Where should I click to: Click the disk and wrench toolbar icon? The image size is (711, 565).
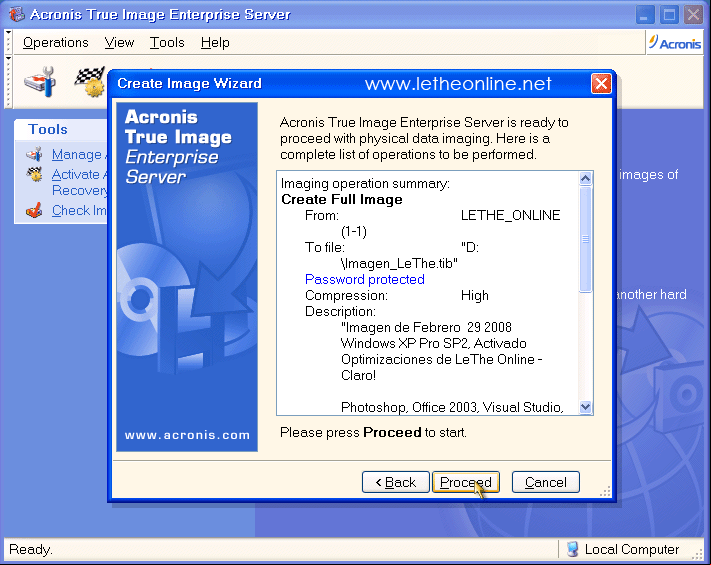coord(40,82)
